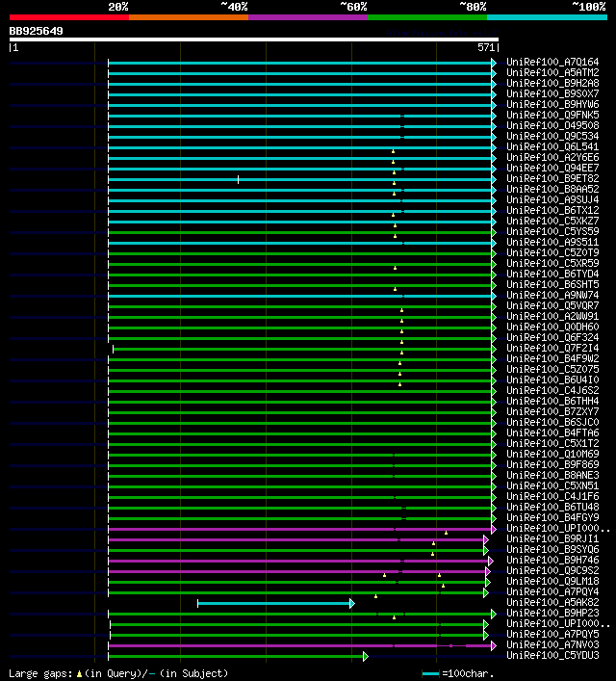Open hit UniRef100_A7Q164
Image resolution: width=616 pixels, height=681 pixels.
[x=552, y=62]
